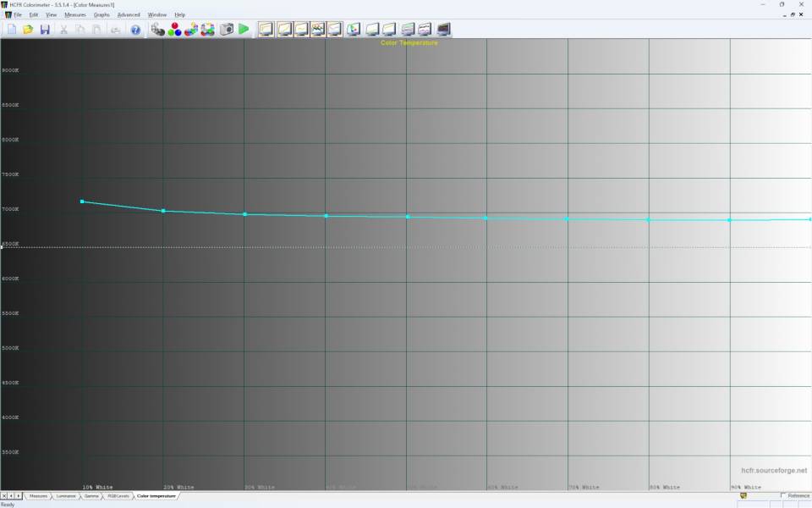Click the Ready status bar text
Screen dimensions: 812x508
coord(8,505)
